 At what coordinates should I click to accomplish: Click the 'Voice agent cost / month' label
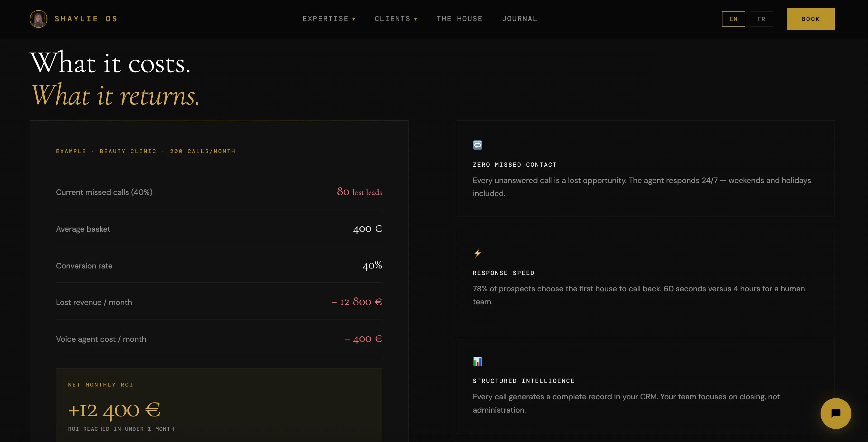[x=101, y=339]
